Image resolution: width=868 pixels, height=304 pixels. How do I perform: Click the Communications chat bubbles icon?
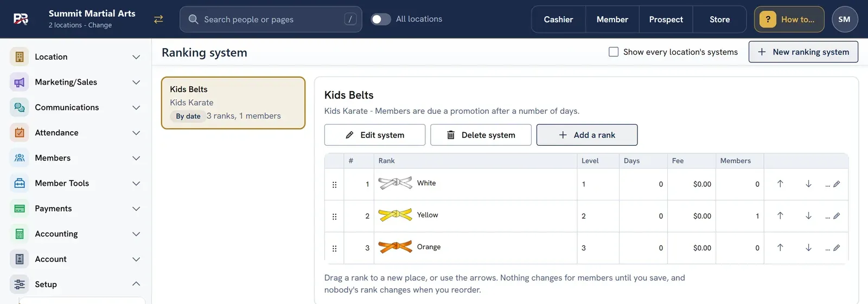20,107
